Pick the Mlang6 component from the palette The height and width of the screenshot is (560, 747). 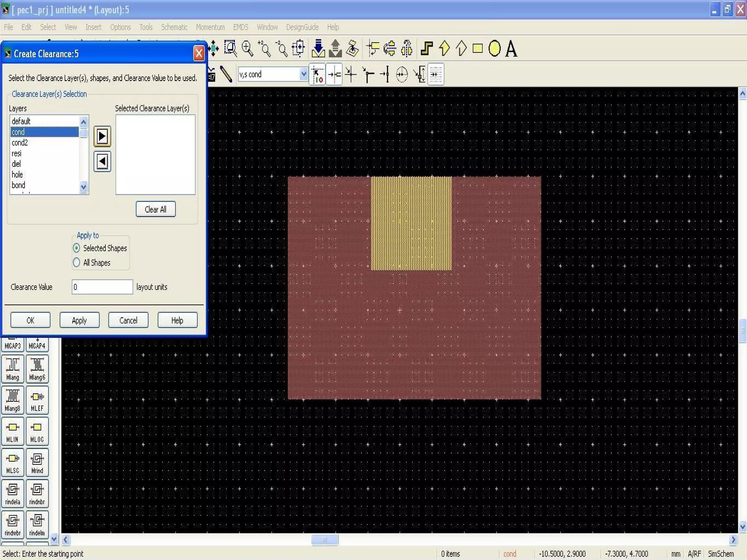(37, 369)
